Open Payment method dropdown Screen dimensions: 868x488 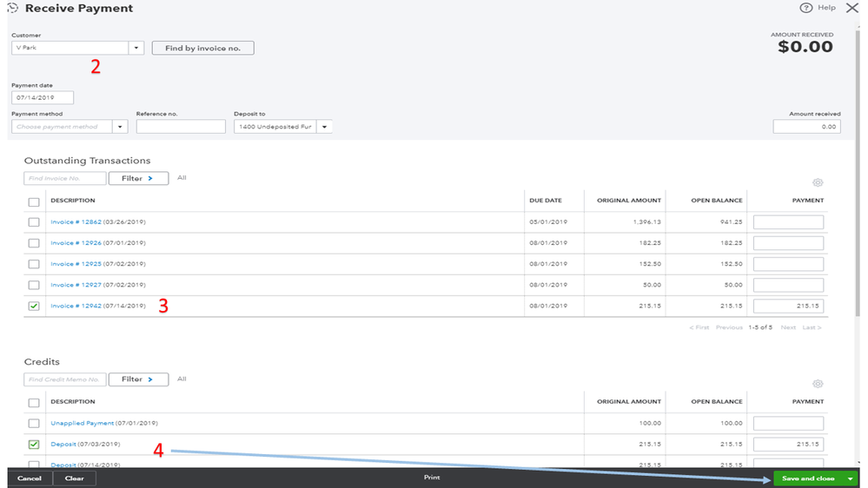120,127
